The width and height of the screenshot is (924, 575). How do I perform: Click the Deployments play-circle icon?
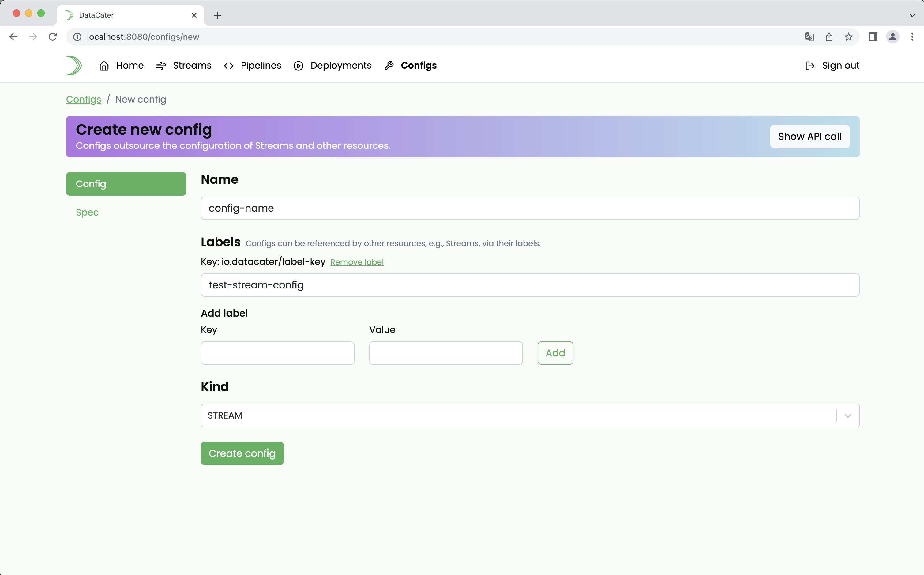click(x=299, y=66)
